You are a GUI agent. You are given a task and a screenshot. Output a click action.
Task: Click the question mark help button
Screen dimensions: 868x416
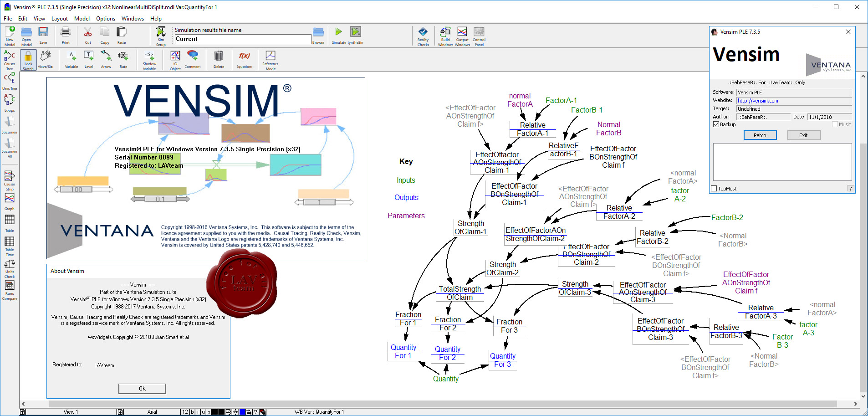[x=850, y=189]
